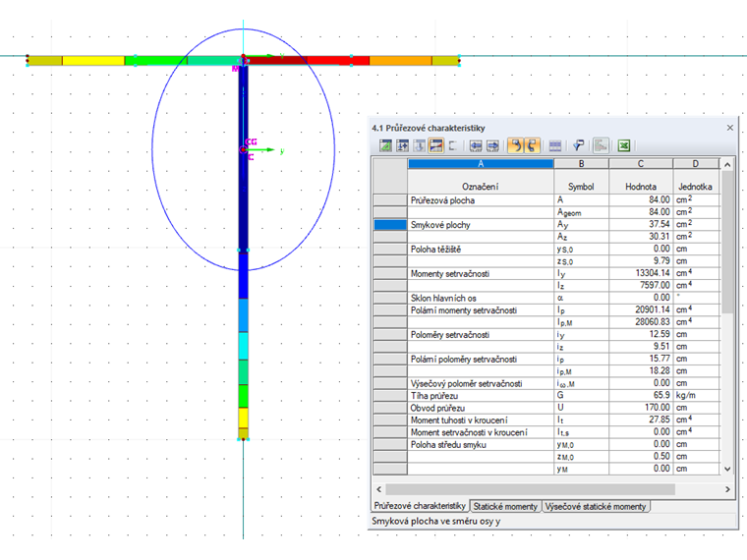Click the blue table grid toolbar icon

pos(555,145)
